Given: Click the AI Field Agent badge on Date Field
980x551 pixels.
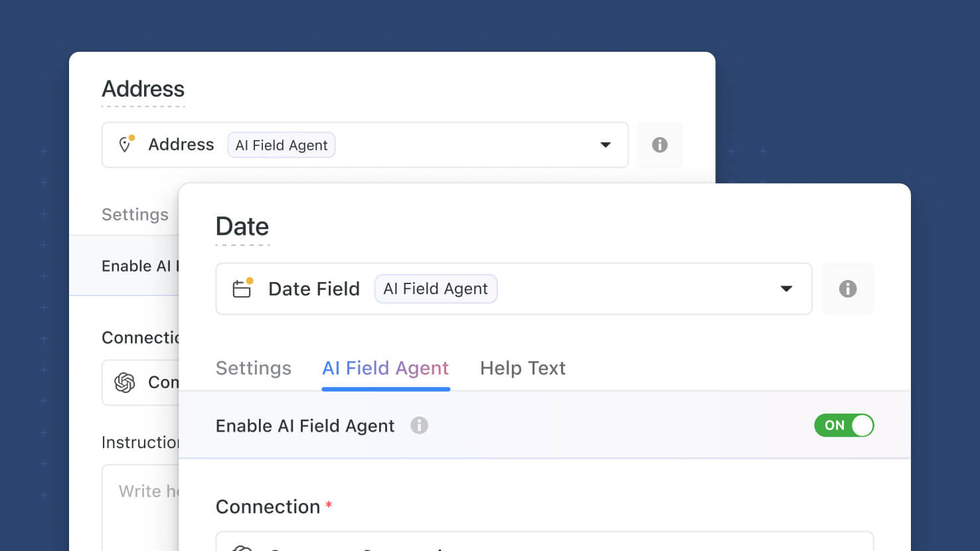Looking at the screenshot, I should [436, 289].
